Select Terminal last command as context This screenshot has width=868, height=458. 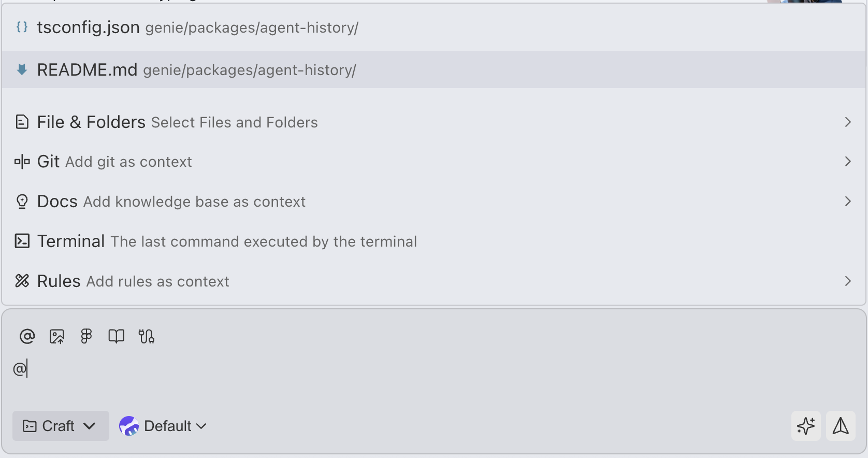point(227,241)
